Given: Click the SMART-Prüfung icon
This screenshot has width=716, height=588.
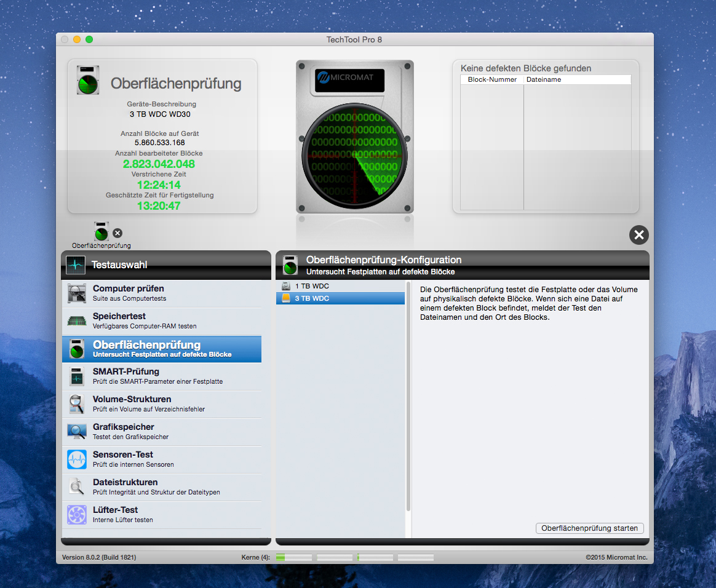Looking at the screenshot, I should [x=77, y=376].
